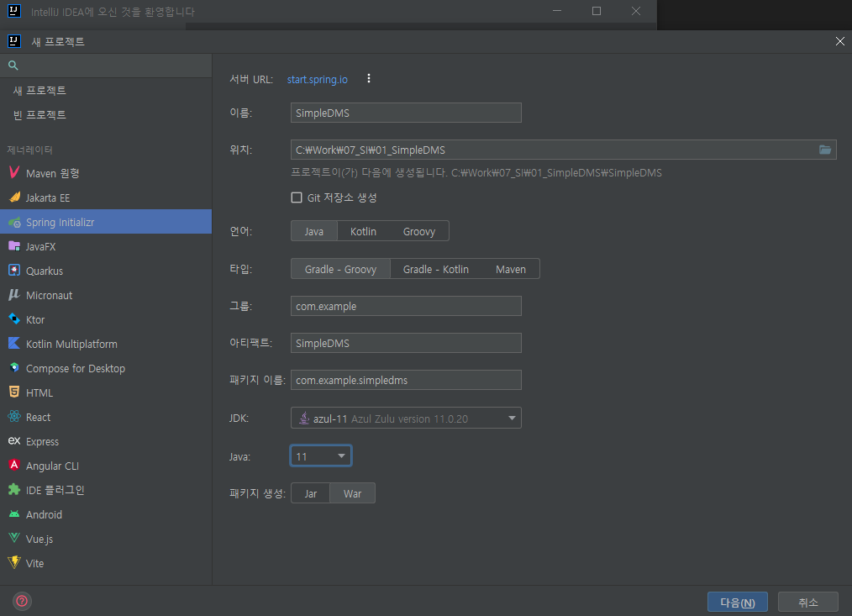
Task: Select the Kotlin Multiplatform entry
Action: tap(106, 344)
